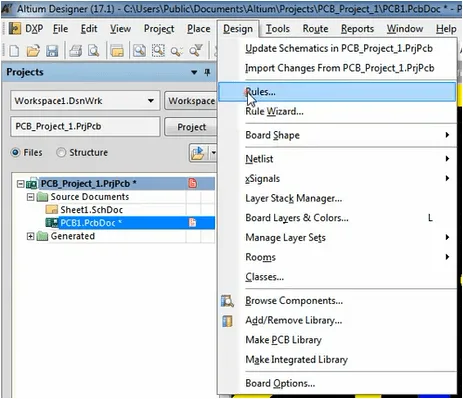The height and width of the screenshot is (399, 463).
Task: Collapse the PCB_Project_1.PrjPcb tree node
Action: click(x=21, y=184)
